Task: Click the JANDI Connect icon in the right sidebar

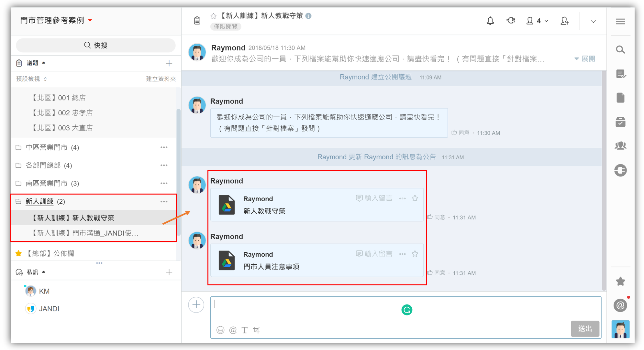Action: [620, 170]
